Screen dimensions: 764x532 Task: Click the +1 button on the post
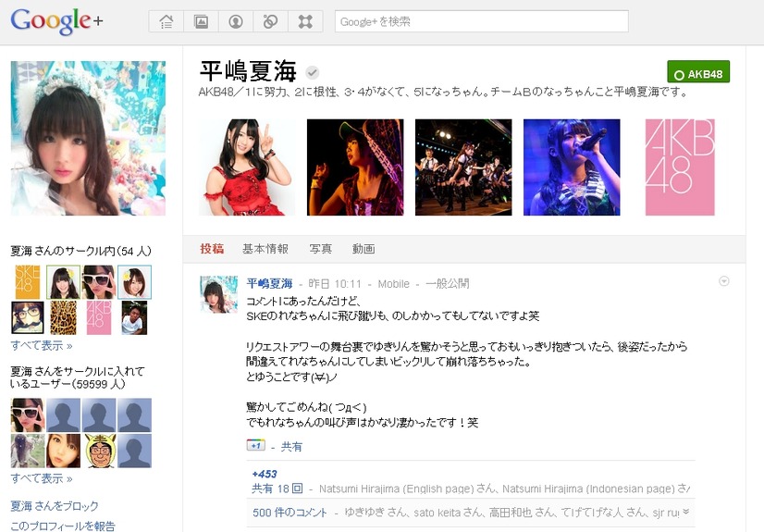[x=256, y=445]
